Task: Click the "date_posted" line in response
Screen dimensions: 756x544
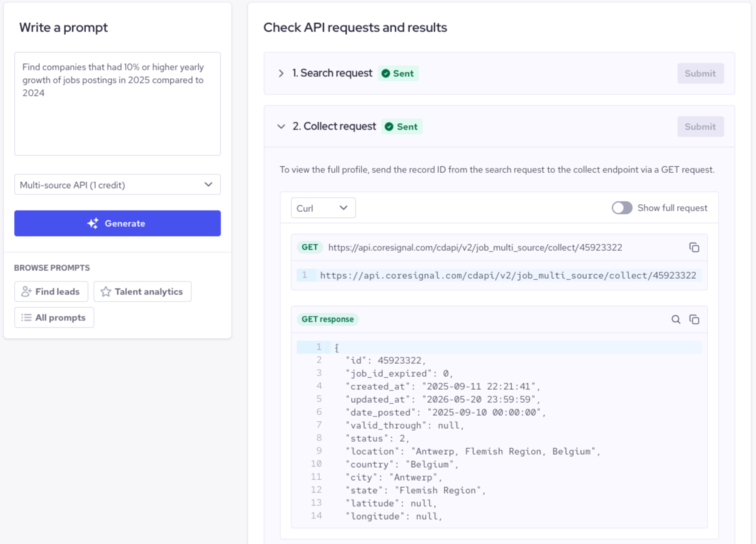Action: (x=445, y=412)
